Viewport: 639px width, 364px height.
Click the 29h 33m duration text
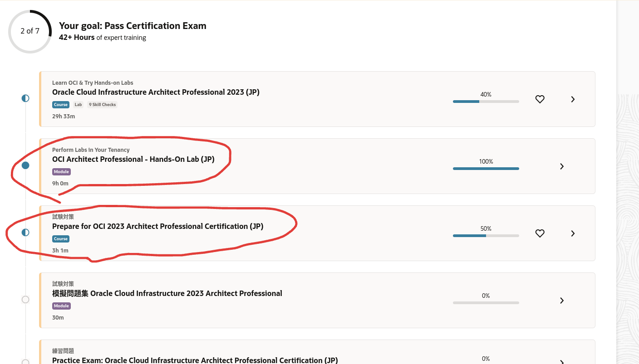point(64,116)
